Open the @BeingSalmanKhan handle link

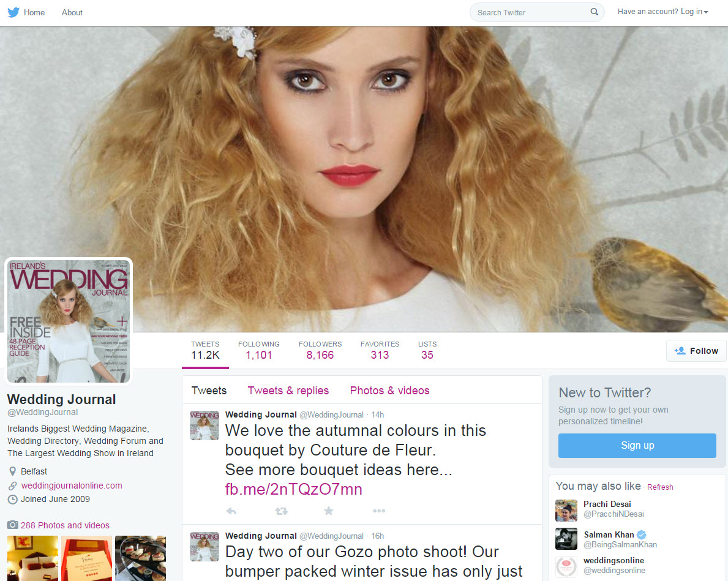click(x=620, y=544)
